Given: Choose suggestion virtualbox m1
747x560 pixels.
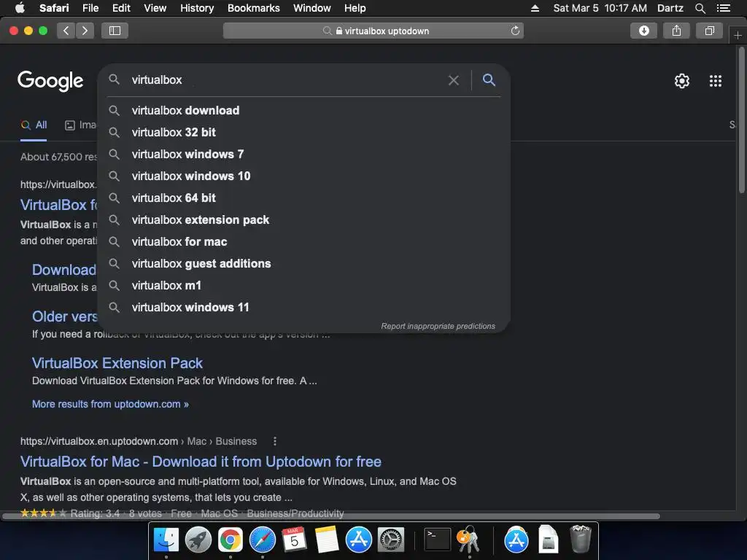Looking at the screenshot, I should [304, 286].
